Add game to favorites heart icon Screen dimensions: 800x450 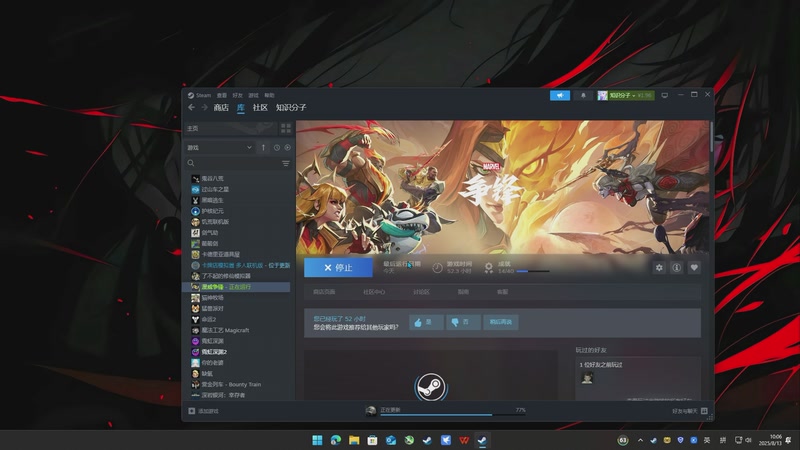click(x=694, y=267)
